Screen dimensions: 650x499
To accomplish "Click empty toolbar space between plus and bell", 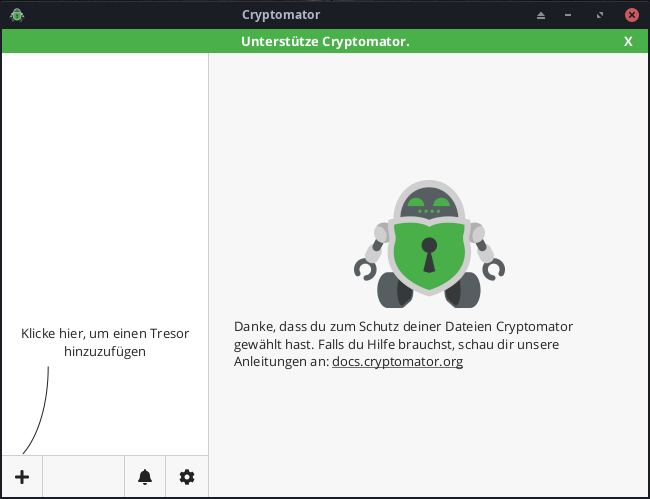I will 84,477.
